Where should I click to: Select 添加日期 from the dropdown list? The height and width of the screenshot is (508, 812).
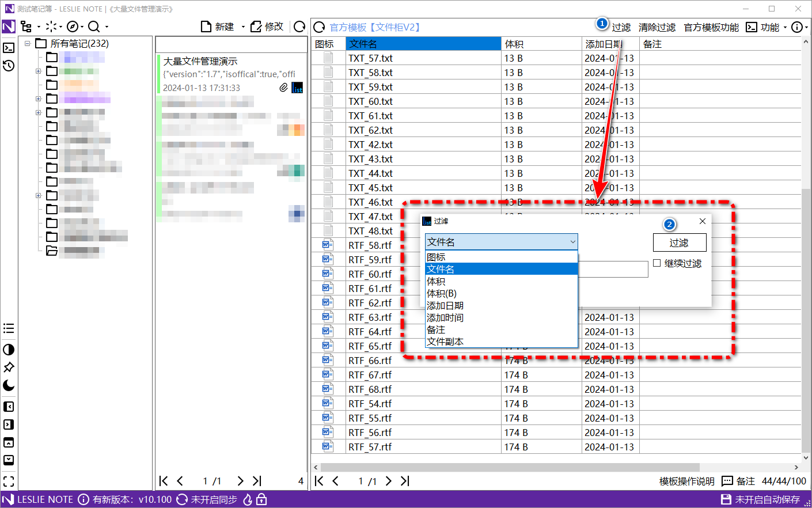pos(445,305)
